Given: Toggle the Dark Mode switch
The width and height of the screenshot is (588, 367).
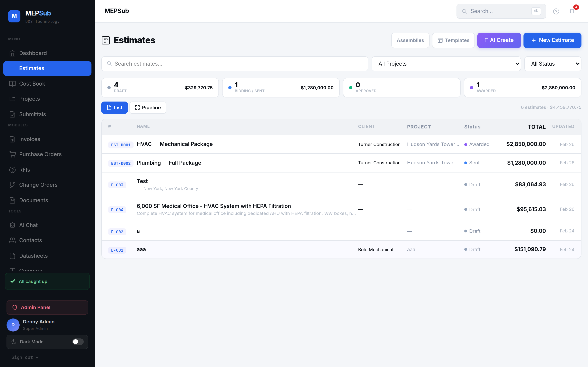Looking at the screenshot, I should click(x=78, y=342).
